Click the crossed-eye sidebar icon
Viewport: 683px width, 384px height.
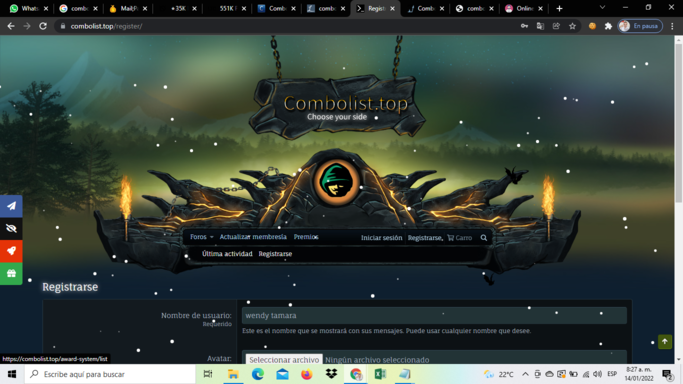point(11,228)
